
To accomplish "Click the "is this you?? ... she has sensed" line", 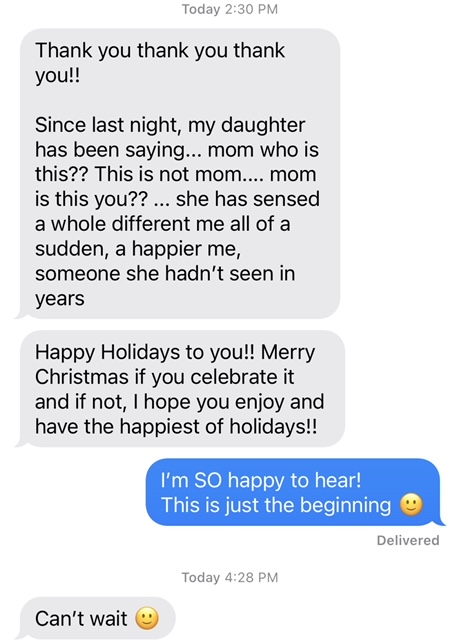I will point(177,199).
